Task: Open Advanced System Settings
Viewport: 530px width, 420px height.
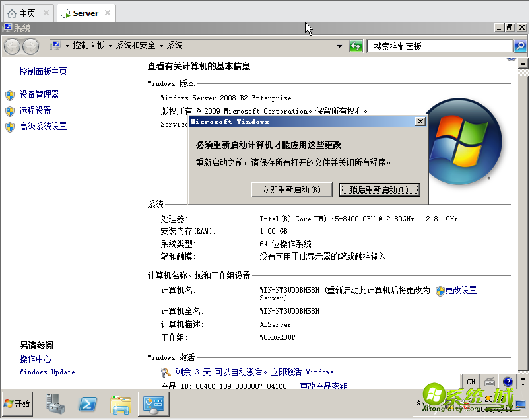Action: 43,125
